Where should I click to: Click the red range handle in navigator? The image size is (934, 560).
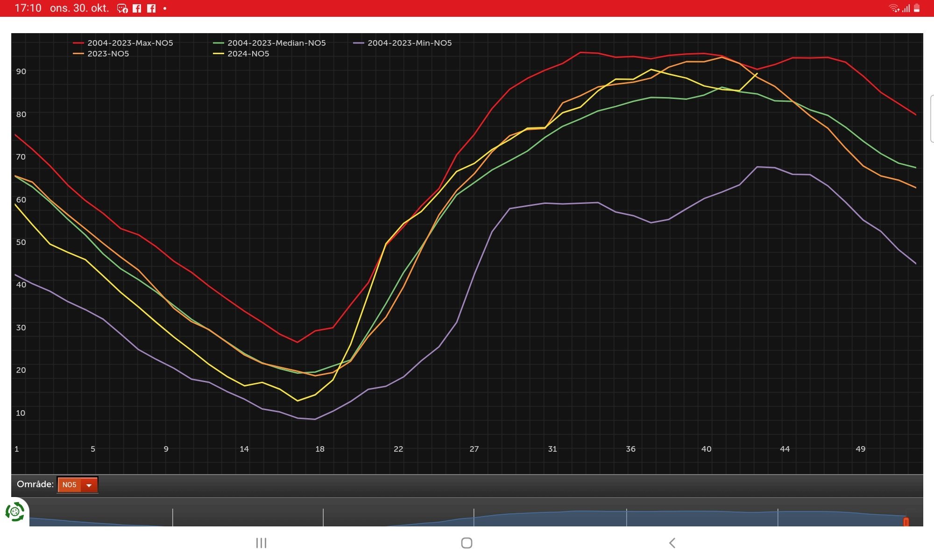pyautogui.click(x=906, y=522)
